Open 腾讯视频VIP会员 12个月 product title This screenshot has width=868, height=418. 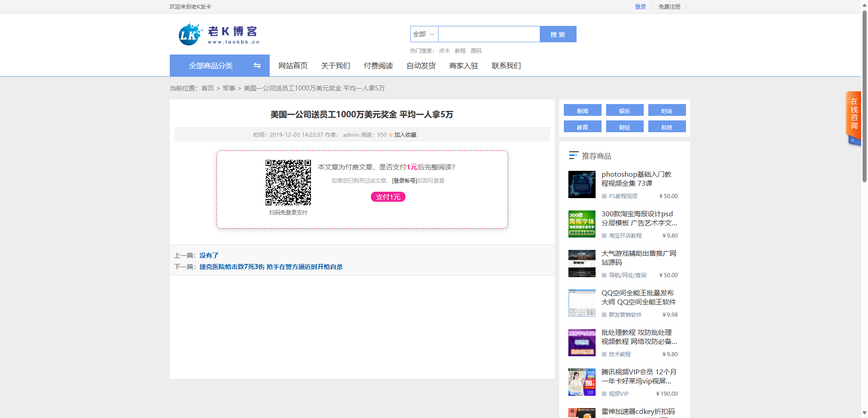click(639, 376)
